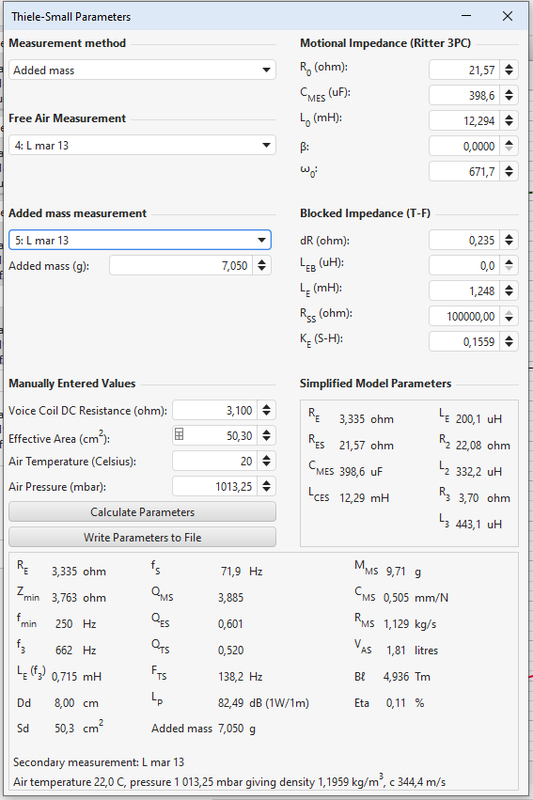Click the QMS value 3,885
The height and width of the screenshot is (800, 533).
click(231, 597)
